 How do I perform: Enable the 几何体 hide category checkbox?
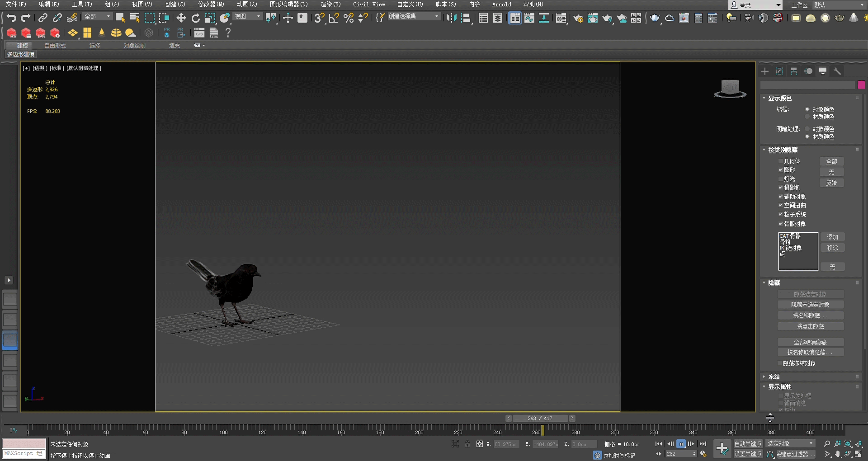(780, 161)
